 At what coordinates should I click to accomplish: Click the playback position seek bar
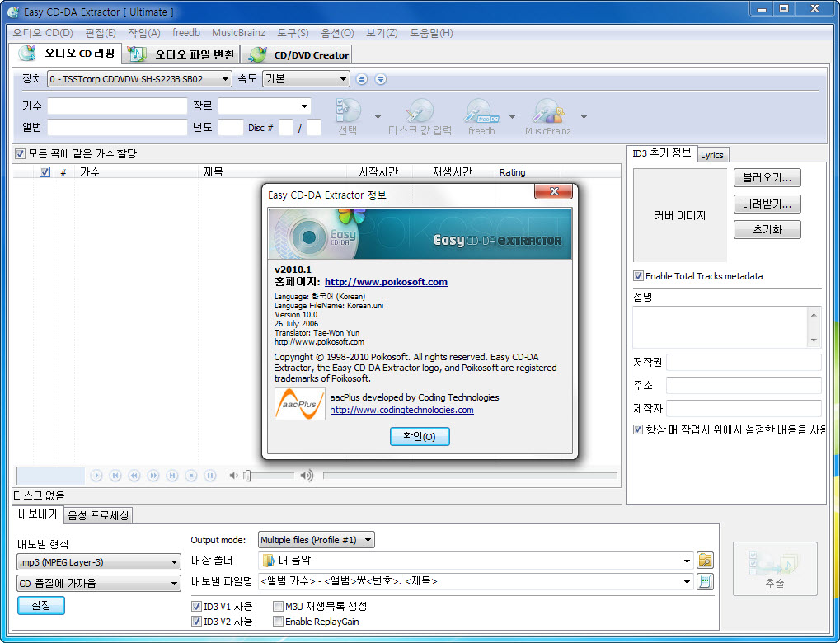point(470,476)
